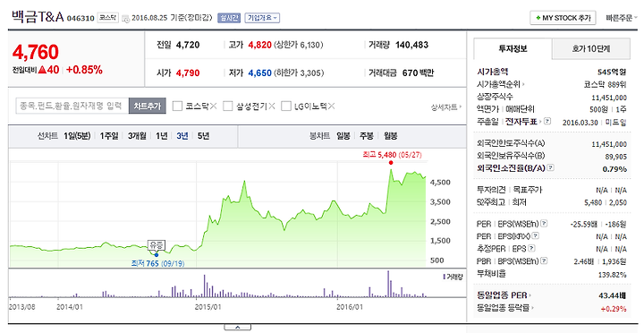The height and width of the screenshot is (333, 644).
Task: Click the 부채비율 value 139.82%
Action: (612, 275)
